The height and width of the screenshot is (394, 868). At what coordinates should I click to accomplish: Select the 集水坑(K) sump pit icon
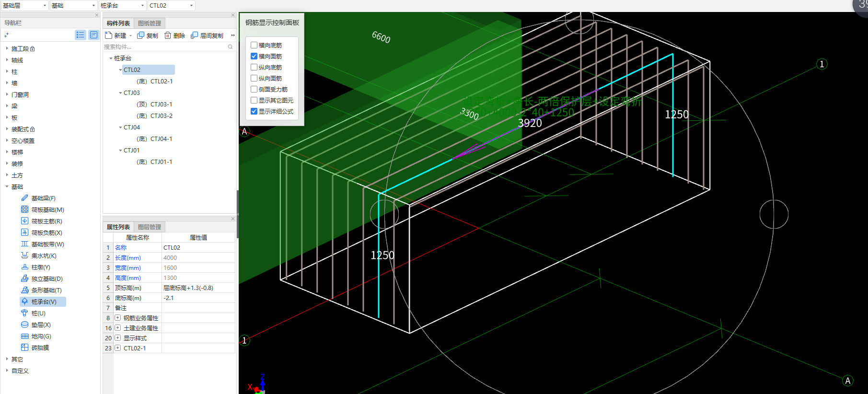coord(24,255)
